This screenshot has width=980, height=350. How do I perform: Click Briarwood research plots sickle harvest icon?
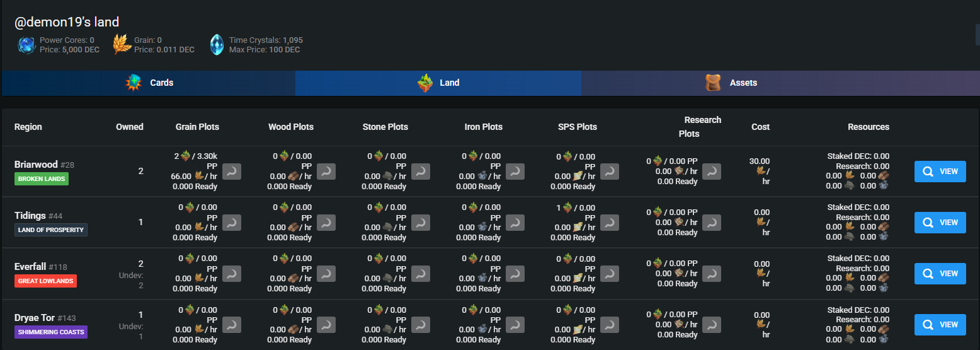point(712,172)
